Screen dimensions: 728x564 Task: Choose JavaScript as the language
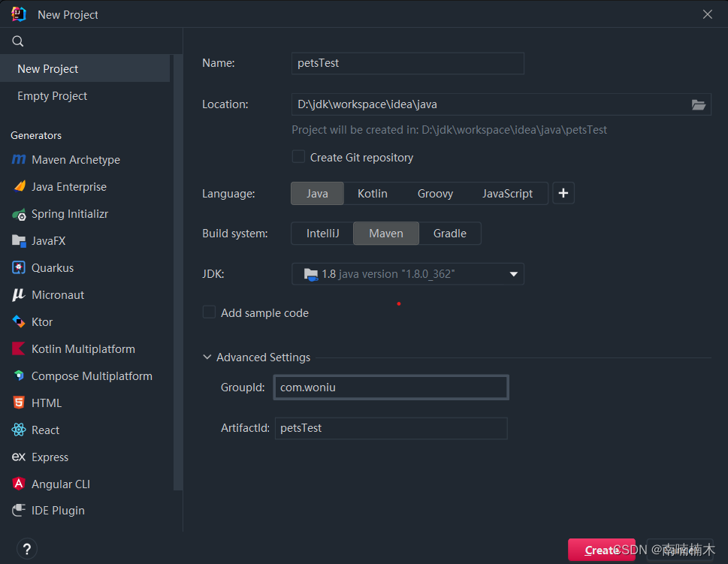(x=507, y=193)
